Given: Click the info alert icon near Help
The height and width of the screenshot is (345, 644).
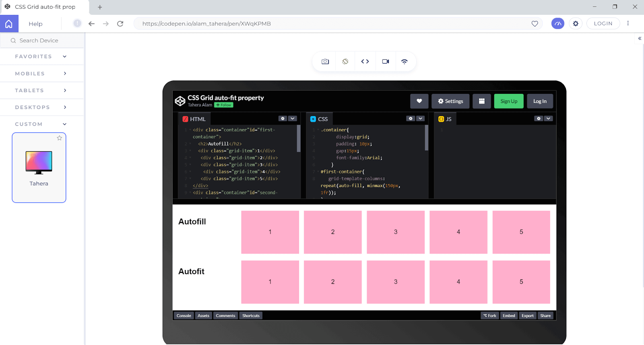Looking at the screenshot, I should point(77,23).
